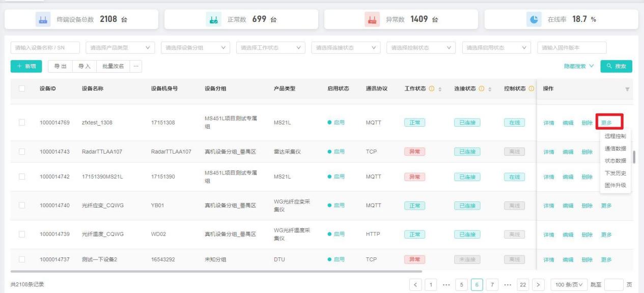644x293 pixels.
Task: Select the checkbox for RadarTTLAA107 row
Action: point(21,152)
